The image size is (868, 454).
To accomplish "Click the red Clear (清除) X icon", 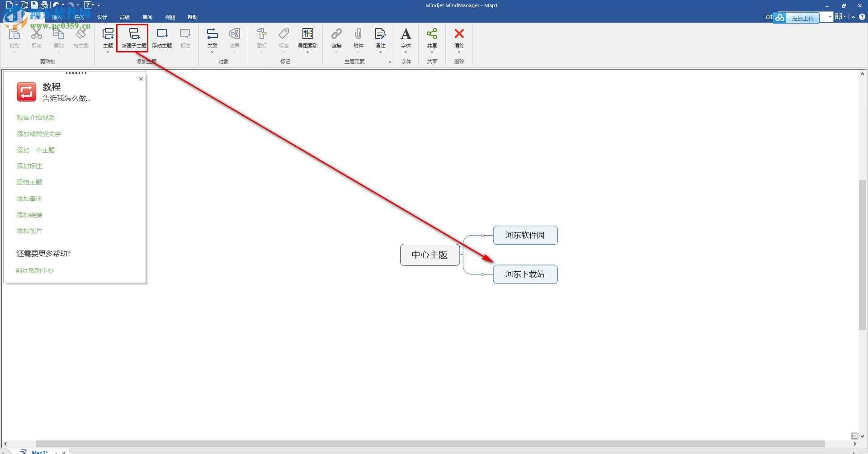I will (x=459, y=34).
